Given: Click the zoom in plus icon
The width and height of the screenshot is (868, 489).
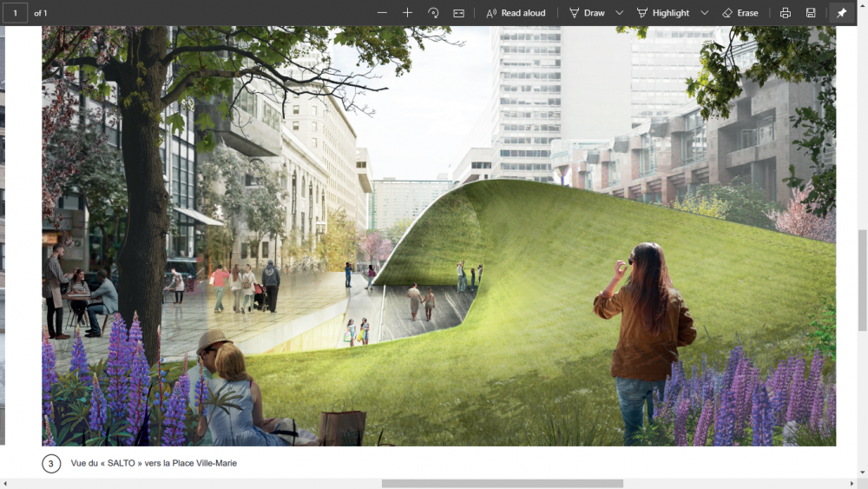Looking at the screenshot, I should 407,13.
